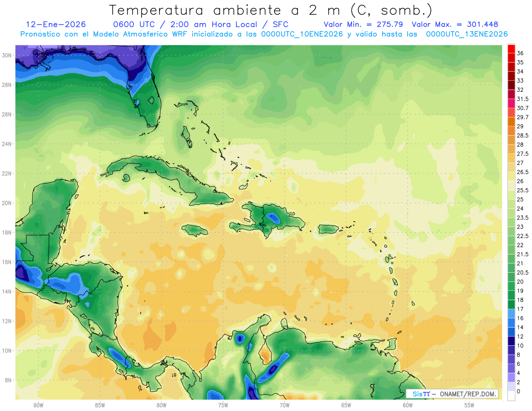Click the 14N latitude label
The width and height of the screenshot is (532, 411).
(x=7, y=292)
